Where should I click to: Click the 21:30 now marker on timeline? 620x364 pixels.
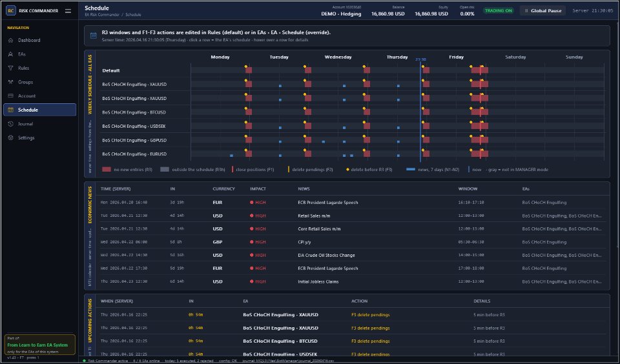420,59
